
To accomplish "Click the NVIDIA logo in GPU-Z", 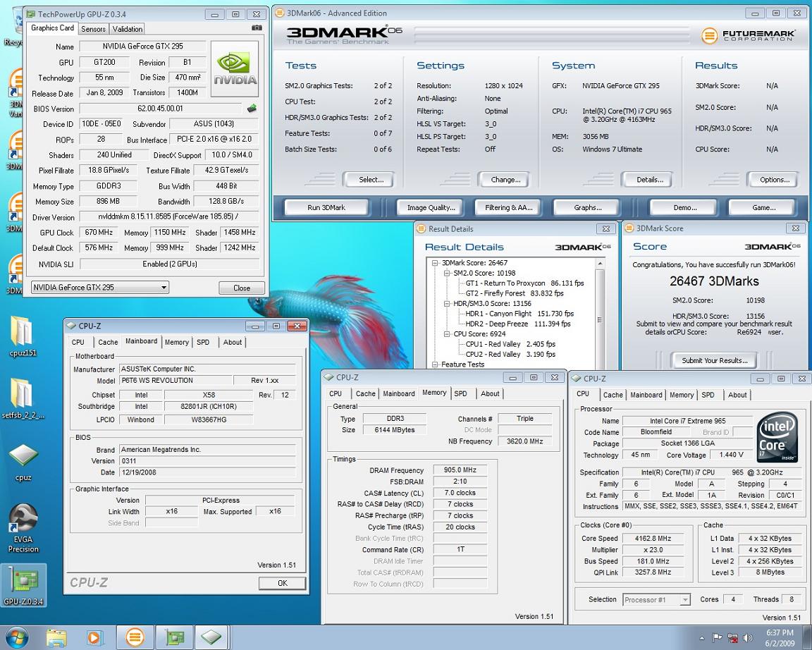I will pos(235,69).
